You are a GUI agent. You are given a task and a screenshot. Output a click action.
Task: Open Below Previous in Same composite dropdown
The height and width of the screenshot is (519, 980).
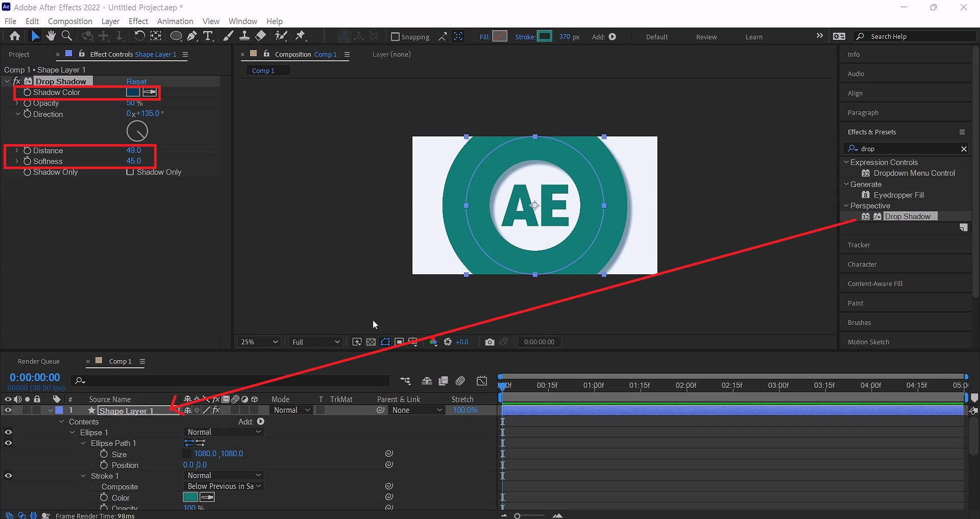pos(223,486)
